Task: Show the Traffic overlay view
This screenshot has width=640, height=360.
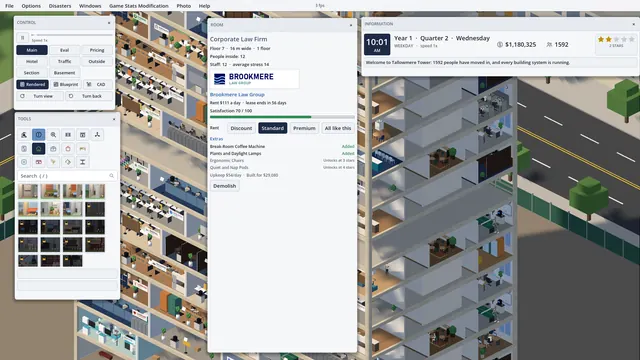Action: (x=64, y=61)
